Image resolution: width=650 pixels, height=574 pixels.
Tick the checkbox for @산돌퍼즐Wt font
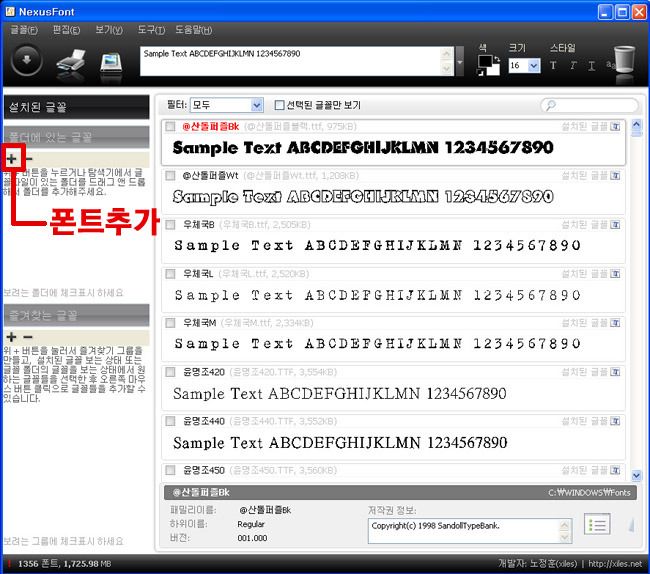tap(170, 176)
